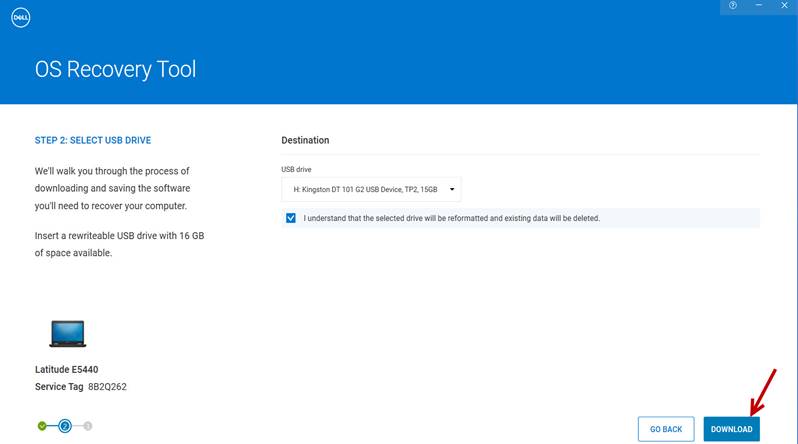Open help via the question mark icon

pos(733,6)
